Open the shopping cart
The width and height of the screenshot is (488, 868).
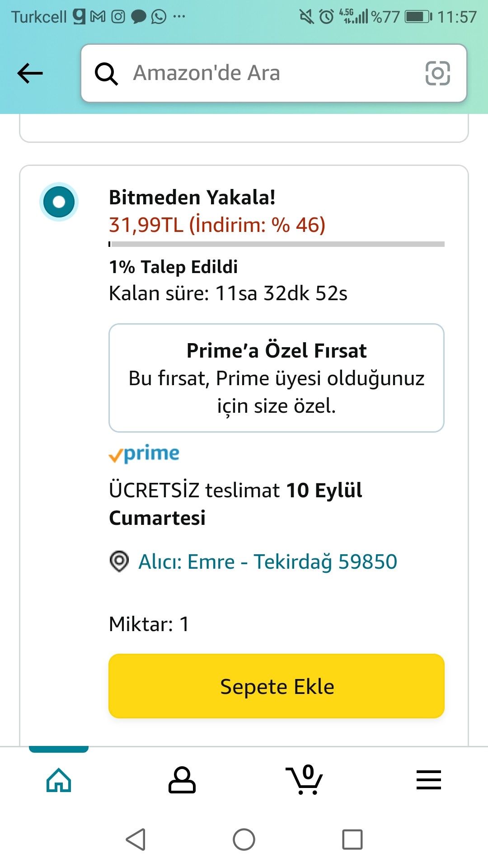pos(304,780)
